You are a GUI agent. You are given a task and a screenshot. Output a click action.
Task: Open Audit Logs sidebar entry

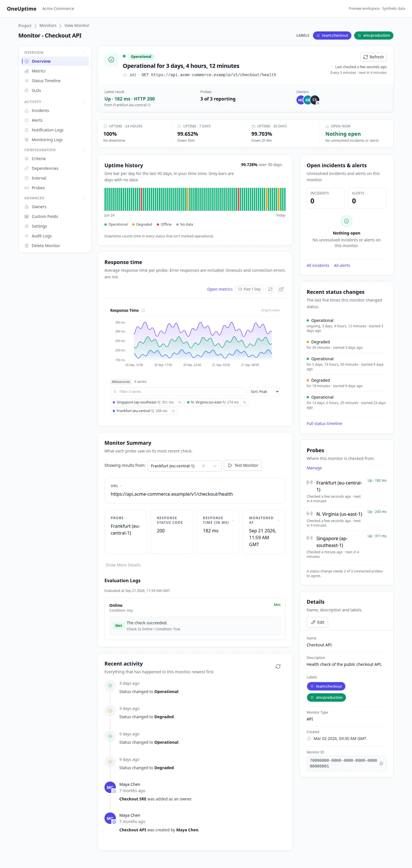pos(55,236)
